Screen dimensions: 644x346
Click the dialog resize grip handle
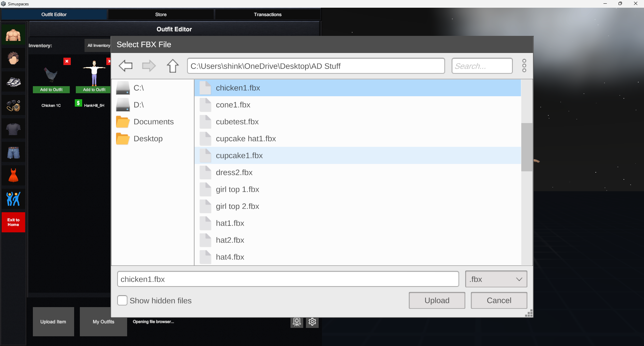[529, 313]
